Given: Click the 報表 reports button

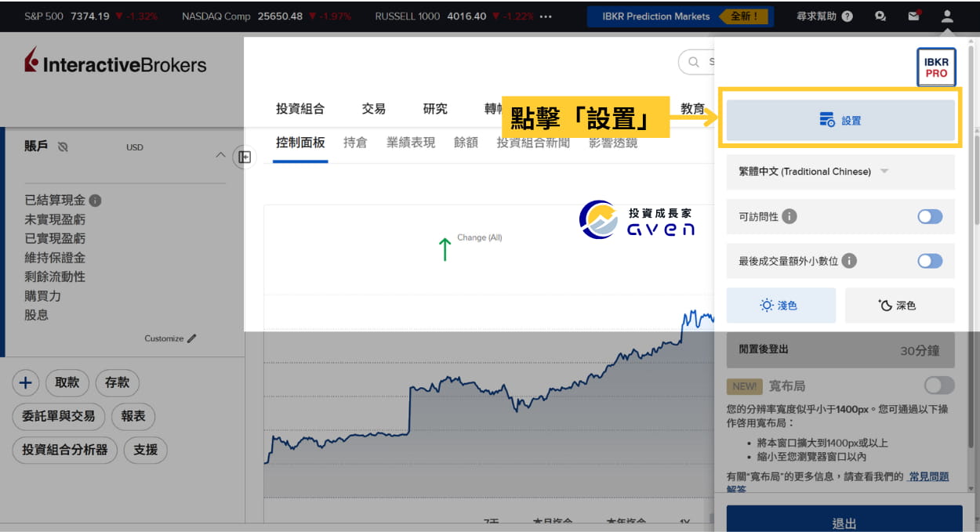Looking at the screenshot, I should pyautogui.click(x=133, y=416).
